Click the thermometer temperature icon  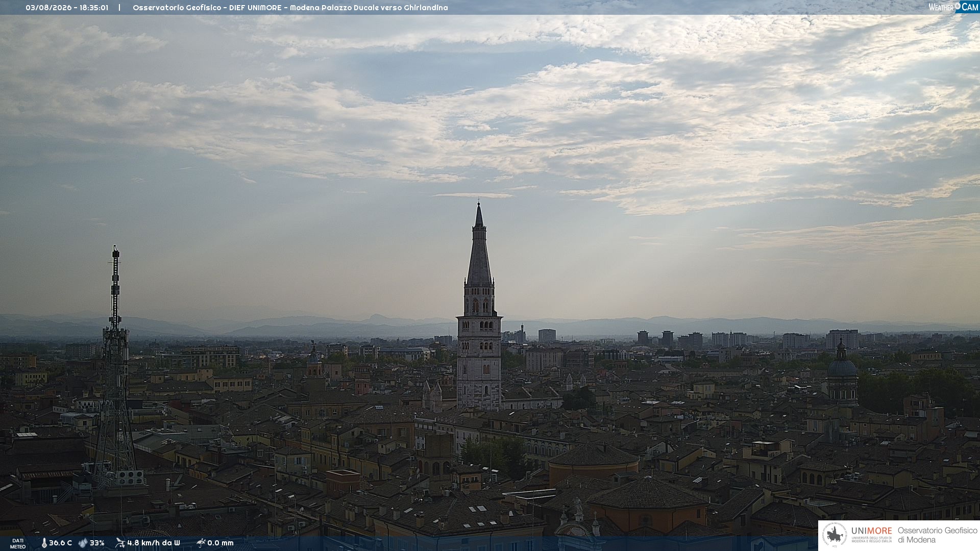[44, 543]
